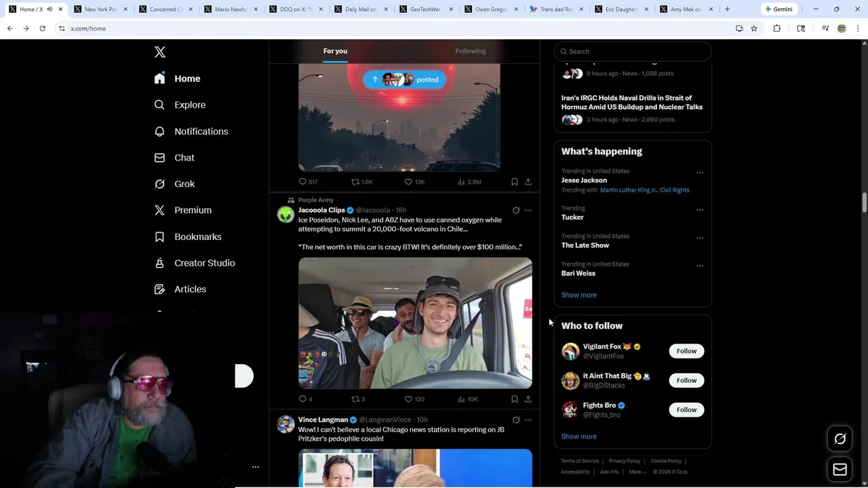The height and width of the screenshot is (488, 868).
Task: Open more options on Jacooola Clips post
Action: click(x=528, y=210)
